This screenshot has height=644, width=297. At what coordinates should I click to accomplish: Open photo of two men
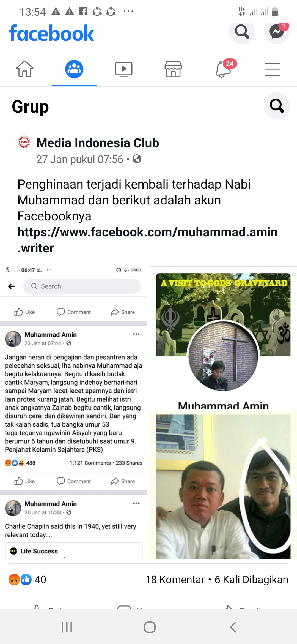click(223, 485)
